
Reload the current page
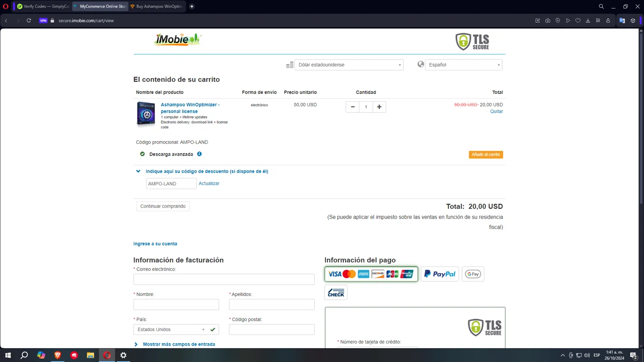[29, 21]
